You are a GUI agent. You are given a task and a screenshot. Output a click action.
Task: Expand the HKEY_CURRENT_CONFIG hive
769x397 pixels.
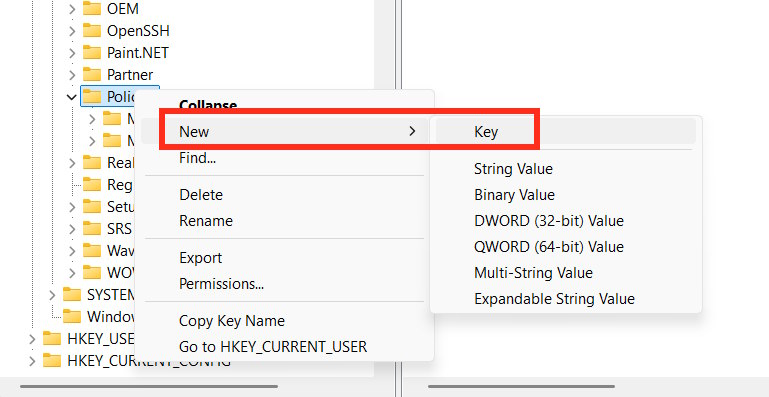click(32, 361)
